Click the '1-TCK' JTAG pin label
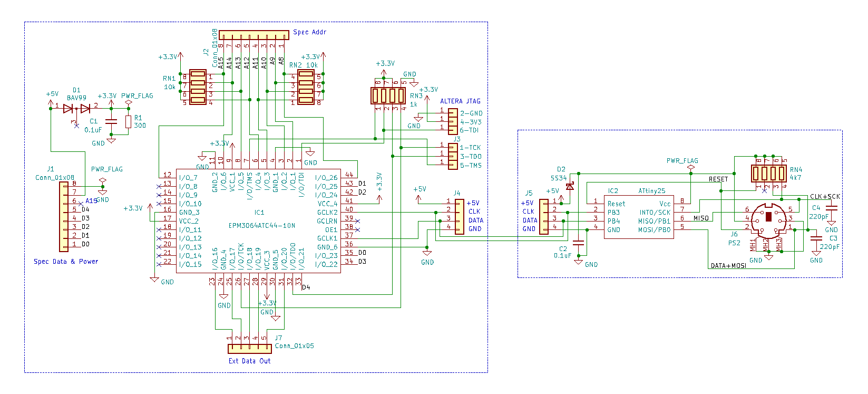Image resolution: width=868 pixels, height=394 pixels. 471,148
